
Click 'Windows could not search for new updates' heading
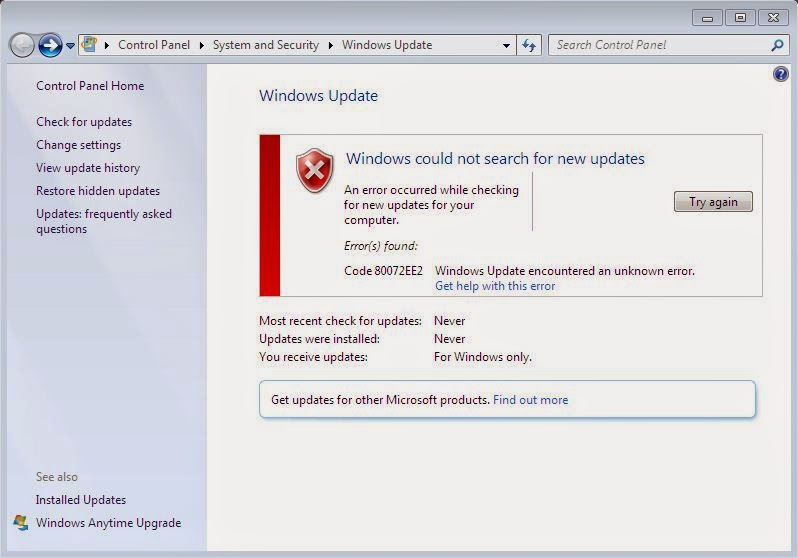click(x=495, y=159)
